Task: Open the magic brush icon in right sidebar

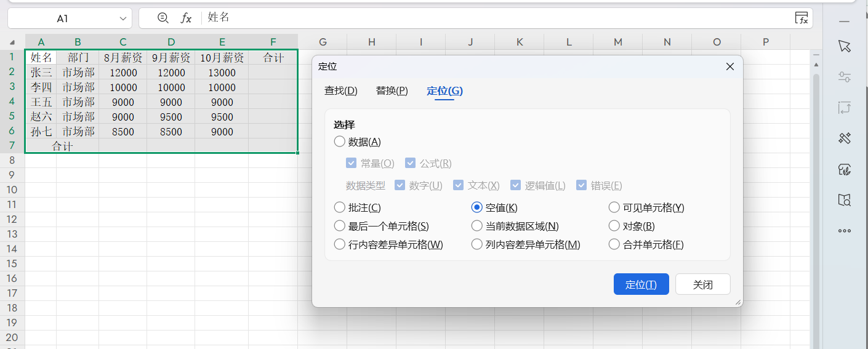Action: pyautogui.click(x=845, y=138)
